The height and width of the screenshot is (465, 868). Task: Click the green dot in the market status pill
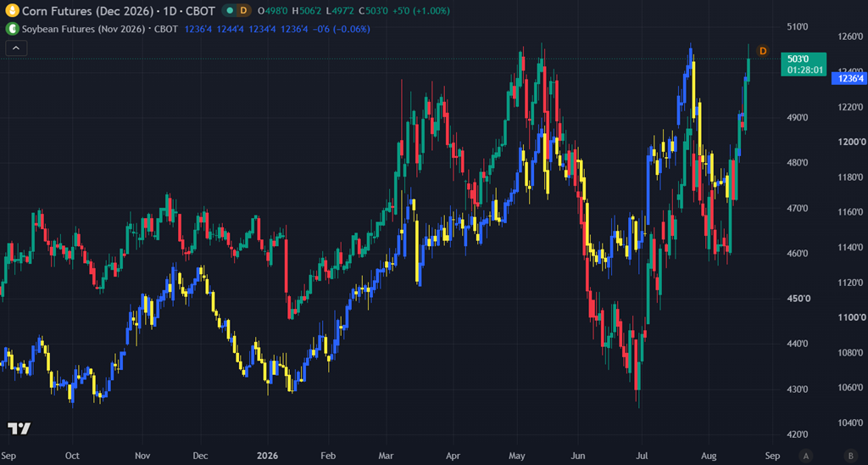(230, 10)
